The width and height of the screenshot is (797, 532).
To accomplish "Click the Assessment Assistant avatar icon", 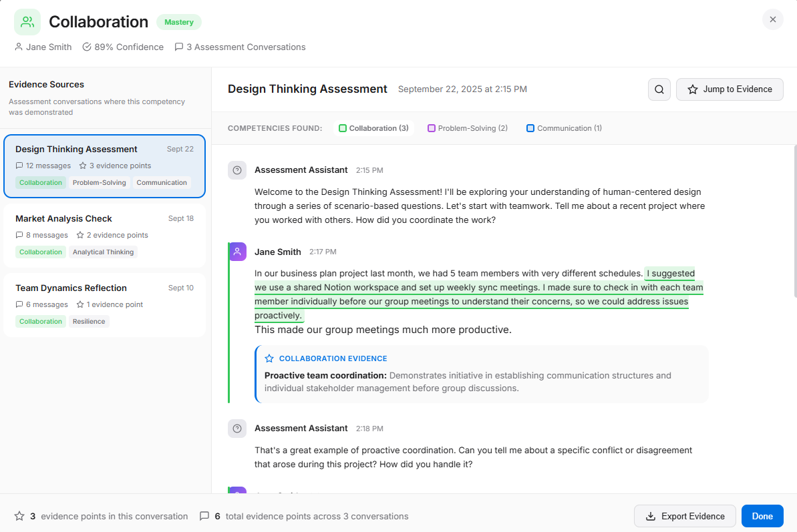I will (x=237, y=170).
